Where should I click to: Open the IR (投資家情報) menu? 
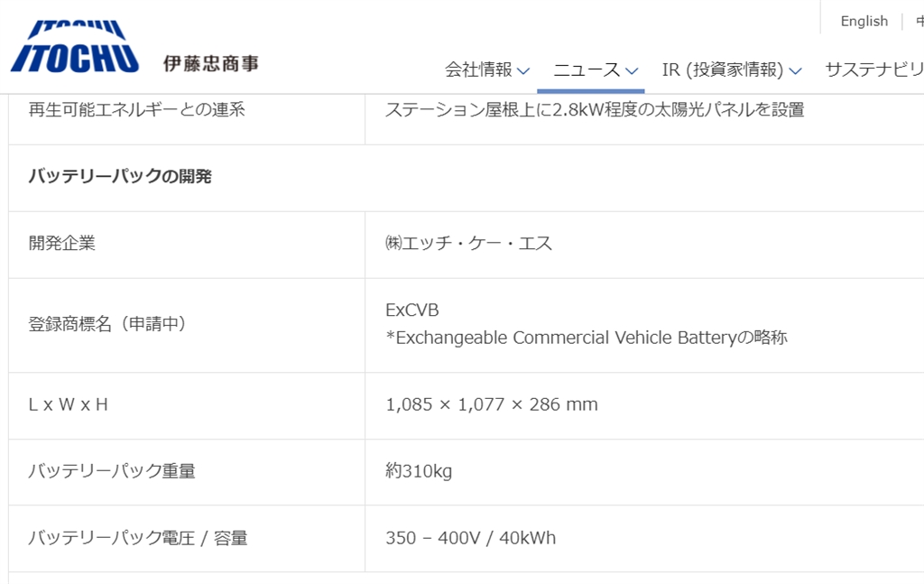[723, 70]
